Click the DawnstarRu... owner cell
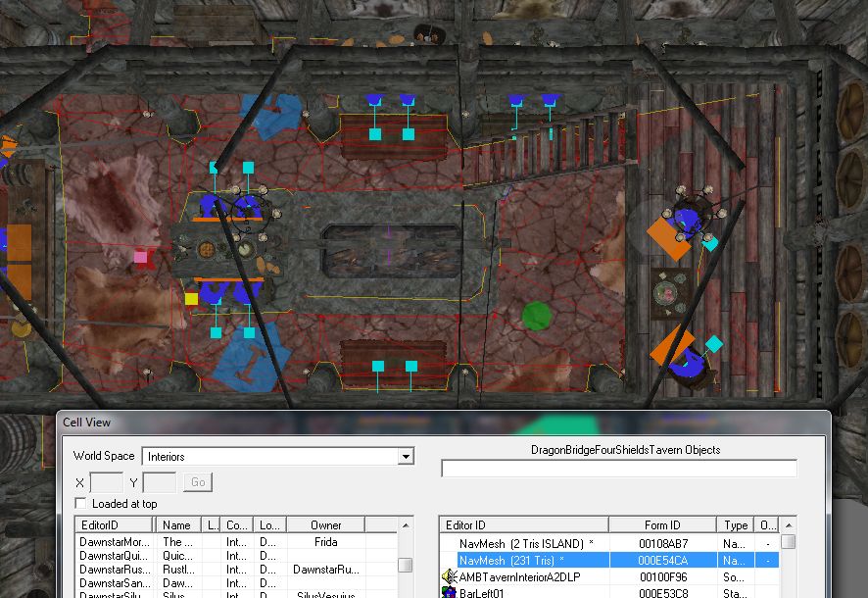Viewport: 868px width, 598px height. [x=325, y=570]
